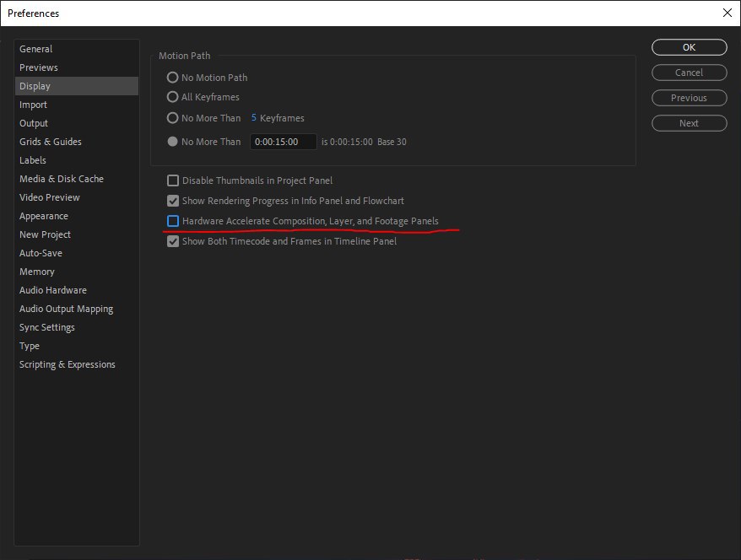Select No More Than time radio option
Image resolution: width=741 pixels, height=560 pixels.
172,141
